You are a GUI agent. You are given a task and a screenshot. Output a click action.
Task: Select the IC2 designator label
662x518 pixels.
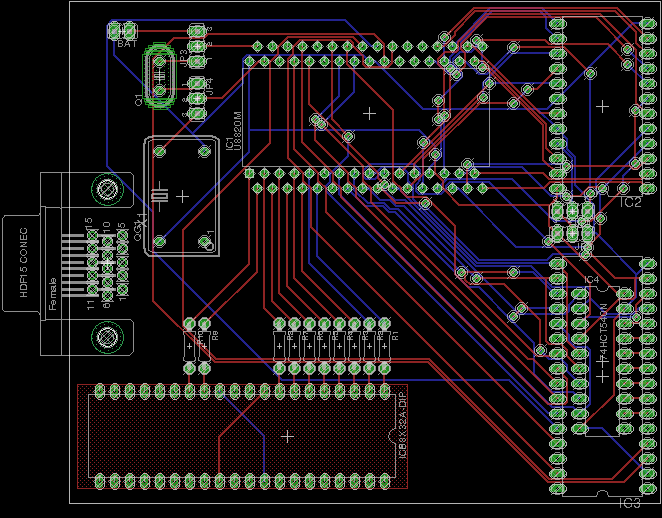630,203
